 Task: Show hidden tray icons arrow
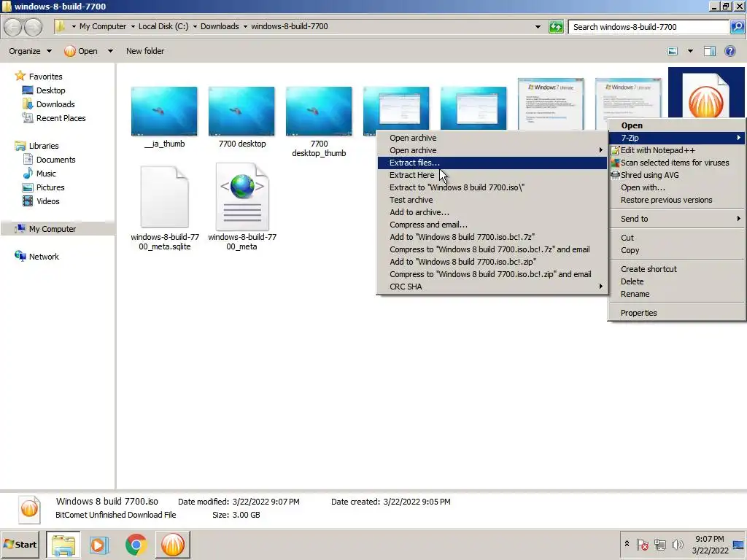coord(627,544)
